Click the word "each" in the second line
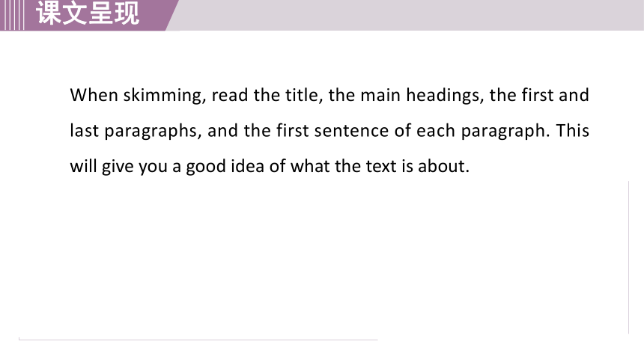Screen dimensions: 644x362 [x=435, y=131]
